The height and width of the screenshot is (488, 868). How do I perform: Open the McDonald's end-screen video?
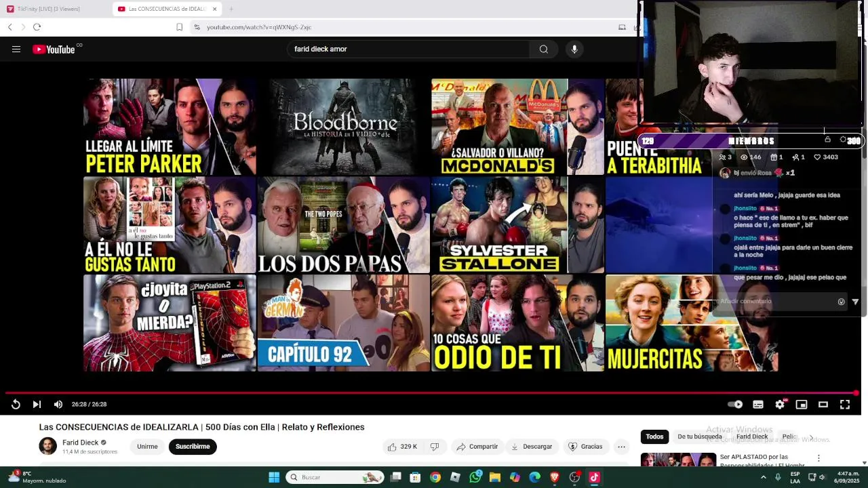pyautogui.click(x=517, y=127)
